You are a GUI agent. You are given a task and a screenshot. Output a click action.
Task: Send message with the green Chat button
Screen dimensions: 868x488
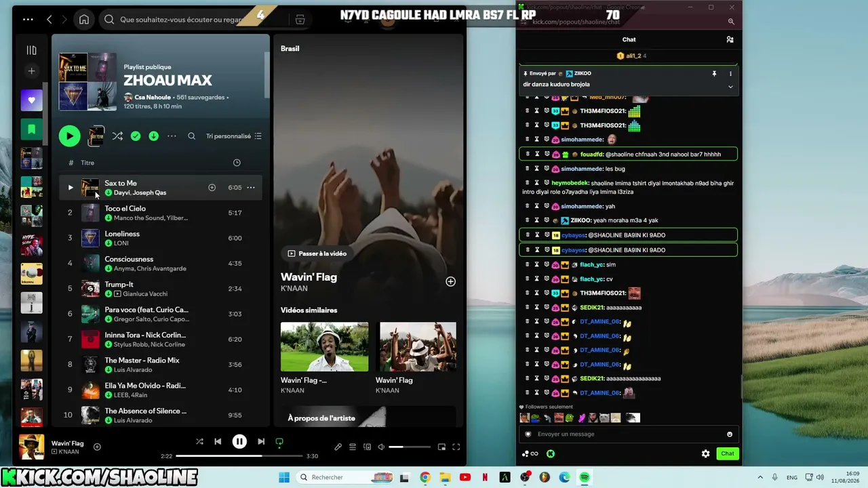tap(728, 454)
